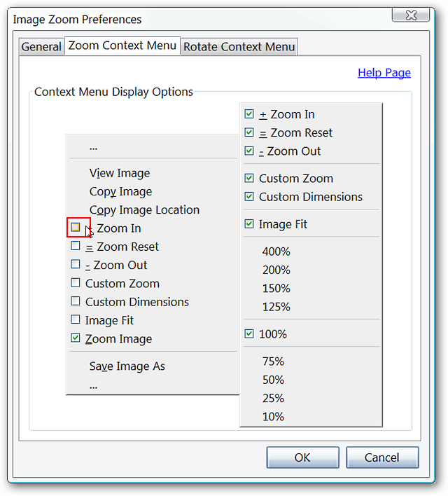Click the 150% zoom entry
Image resolution: width=448 pixels, height=496 pixels.
click(276, 289)
